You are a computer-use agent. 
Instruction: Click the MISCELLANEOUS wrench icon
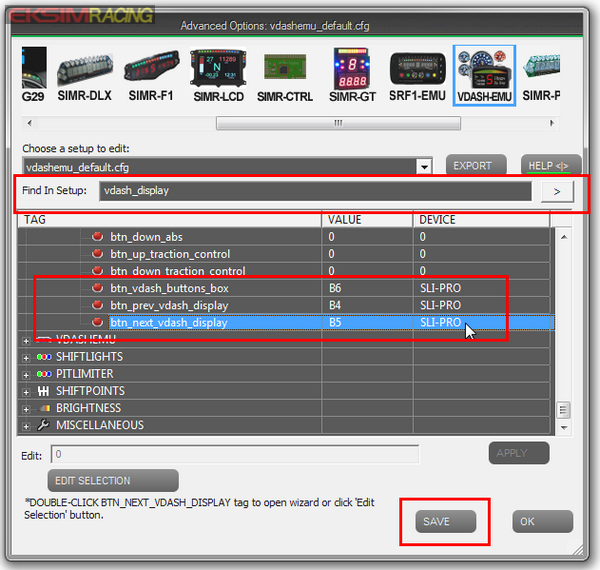tap(43, 425)
